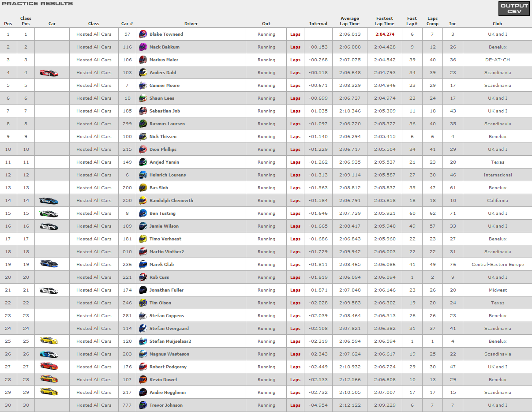The width and height of the screenshot is (532, 412).
Task: Click the car thumbnail in Andre Heggheim's row
Action: click(x=49, y=393)
